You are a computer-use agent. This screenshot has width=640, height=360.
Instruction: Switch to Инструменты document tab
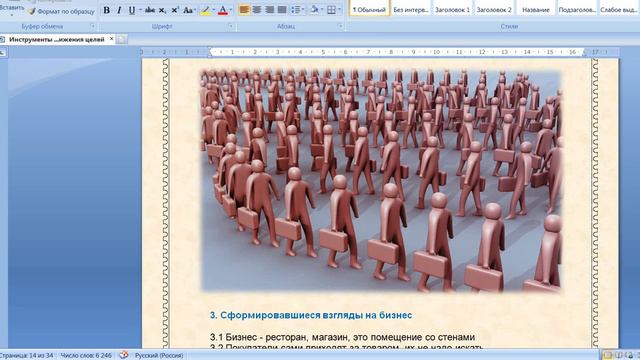point(56,39)
